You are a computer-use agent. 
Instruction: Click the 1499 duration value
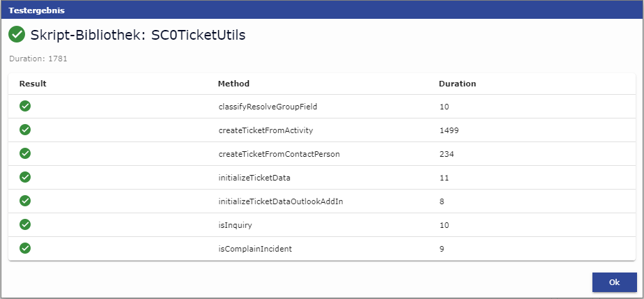pos(448,130)
